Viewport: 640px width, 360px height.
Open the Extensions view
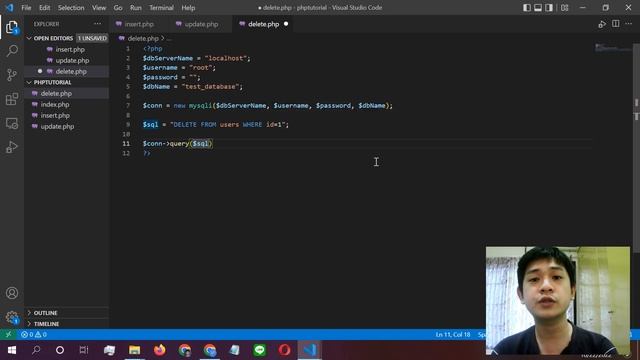[x=12, y=99]
